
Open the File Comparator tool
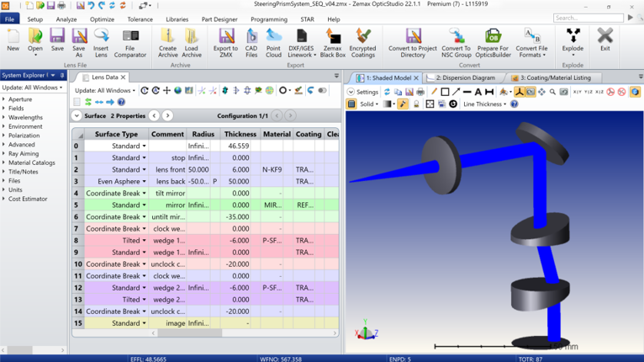coord(130,43)
